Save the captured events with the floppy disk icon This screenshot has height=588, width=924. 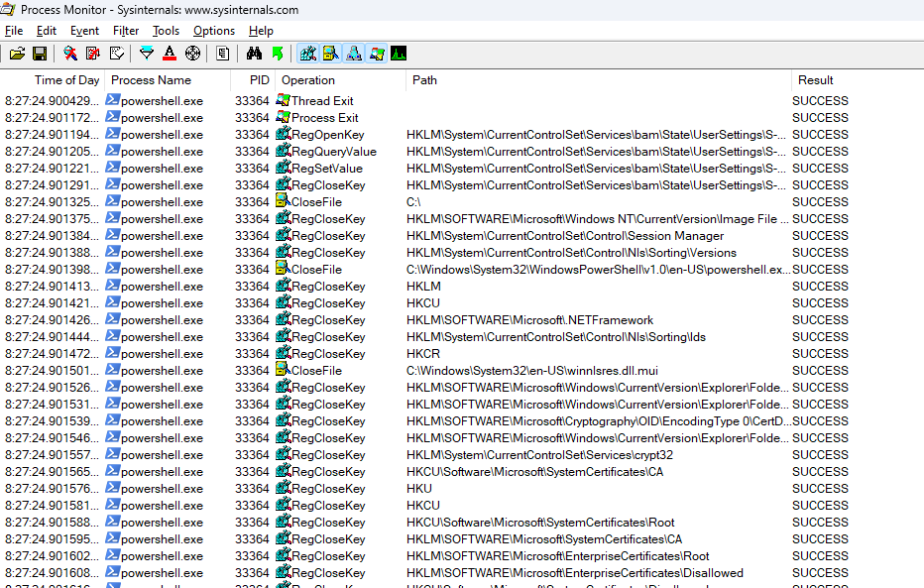coord(40,54)
